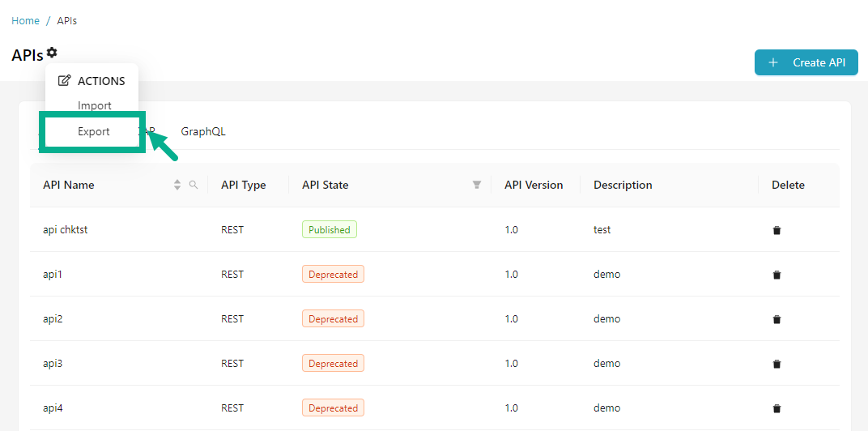Click the gear icon next to APIs heading
Image resolution: width=868 pixels, height=431 pixels.
[x=52, y=53]
